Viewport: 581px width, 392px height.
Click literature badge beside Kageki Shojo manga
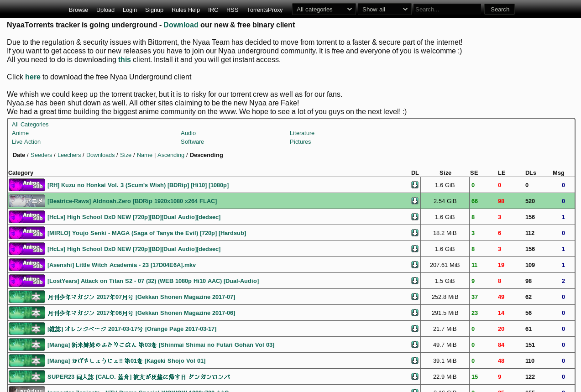point(27,361)
